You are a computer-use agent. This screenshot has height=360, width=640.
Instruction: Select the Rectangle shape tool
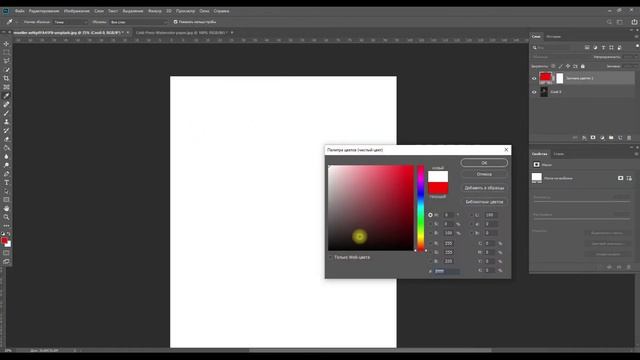tap(6, 200)
